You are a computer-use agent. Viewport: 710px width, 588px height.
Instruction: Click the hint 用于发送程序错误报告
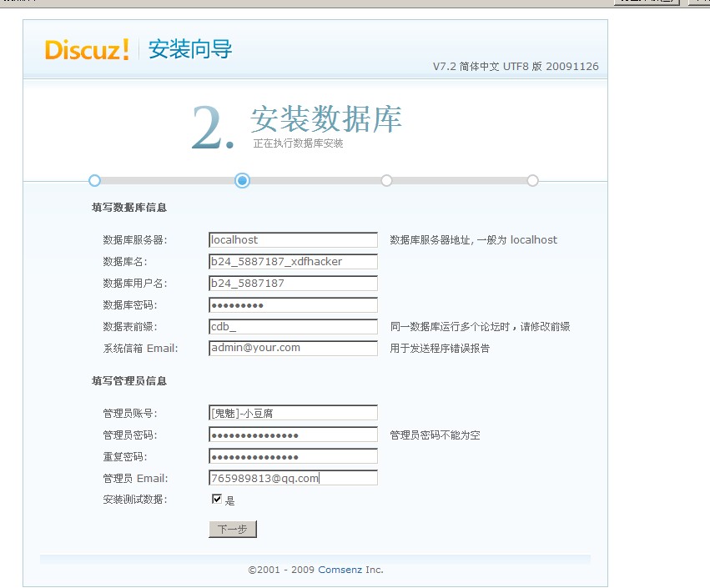click(440, 348)
